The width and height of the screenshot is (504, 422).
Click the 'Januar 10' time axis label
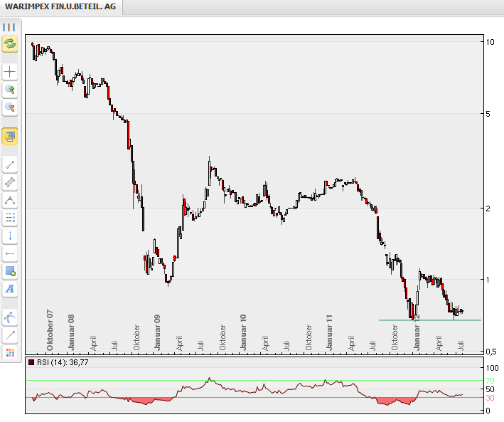(243, 333)
